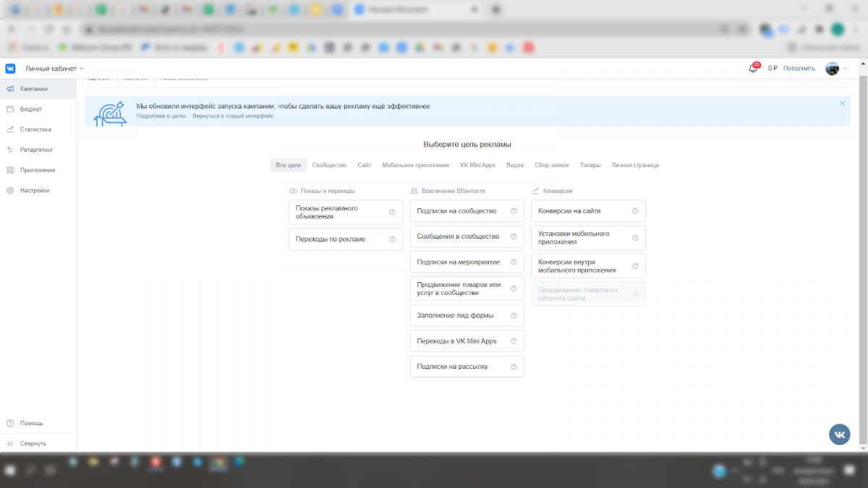
Task: Choose the Показы рекламного объявления goal
Action: tap(339, 212)
